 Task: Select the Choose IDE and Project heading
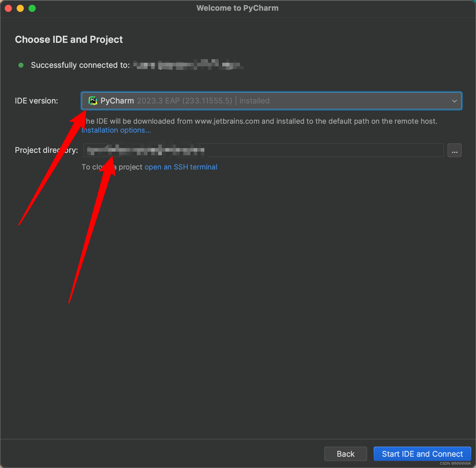pyautogui.click(x=69, y=39)
